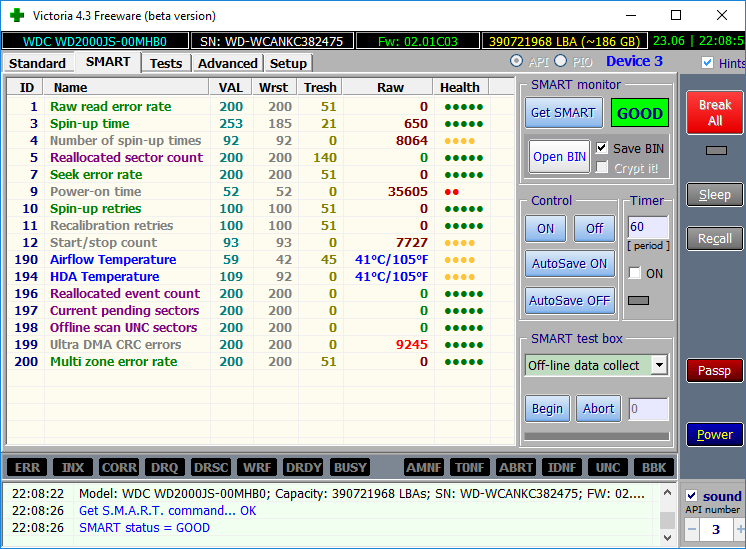Toggle the Hints checkbox
This screenshot has height=549, width=746.
708,63
